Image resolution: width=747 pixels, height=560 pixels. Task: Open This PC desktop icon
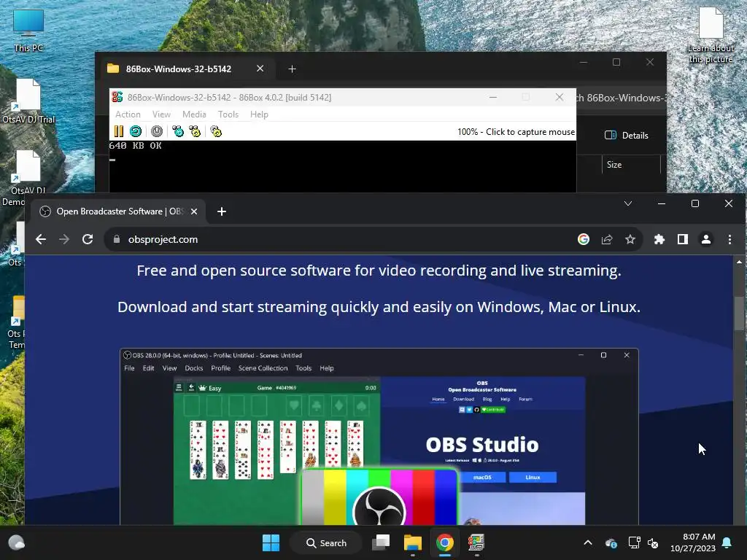coord(28,31)
